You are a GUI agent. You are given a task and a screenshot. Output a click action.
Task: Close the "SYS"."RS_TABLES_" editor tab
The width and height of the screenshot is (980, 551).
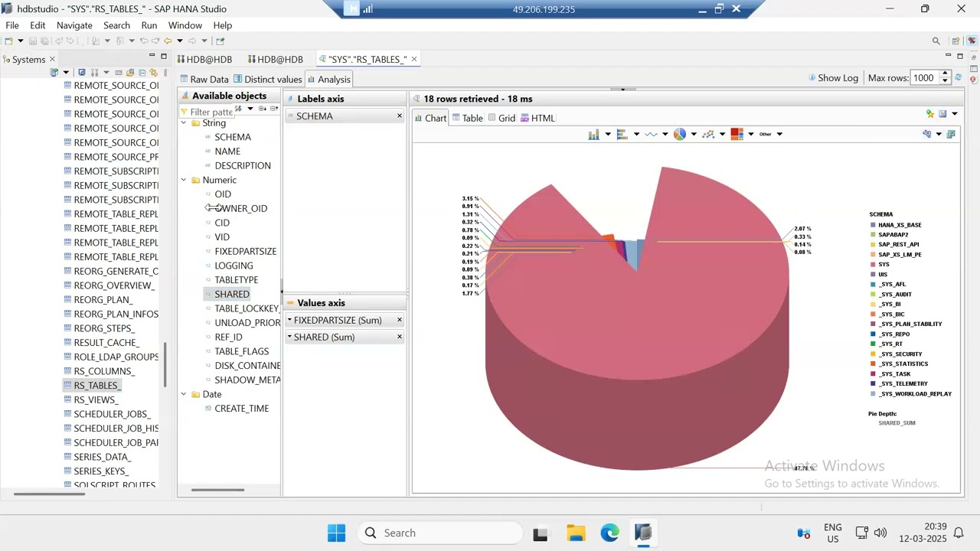414,59
